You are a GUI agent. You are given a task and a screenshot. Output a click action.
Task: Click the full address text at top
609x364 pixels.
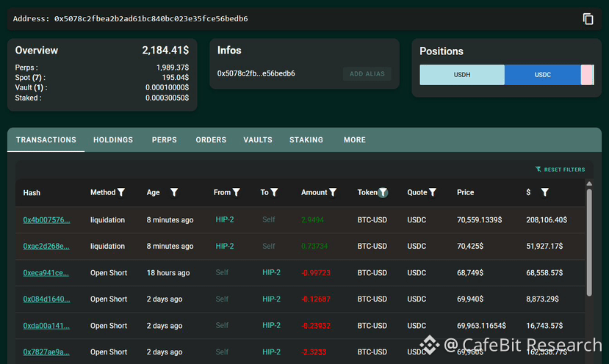(151, 18)
